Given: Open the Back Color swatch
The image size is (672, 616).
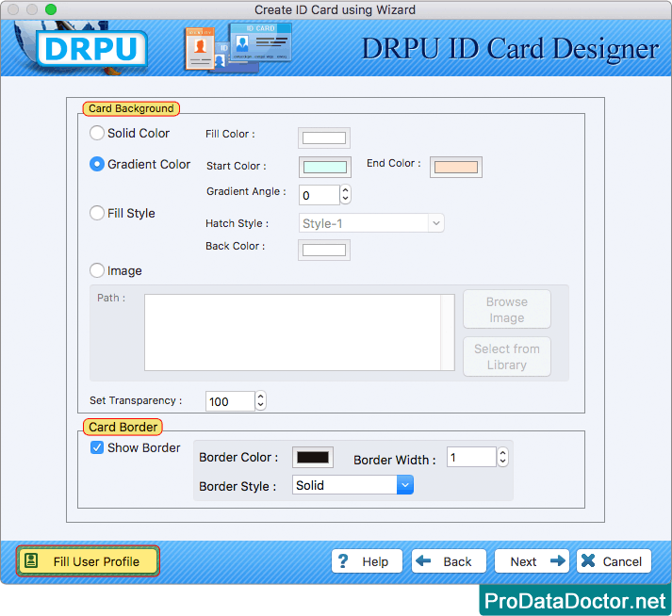Looking at the screenshot, I should [x=324, y=251].
